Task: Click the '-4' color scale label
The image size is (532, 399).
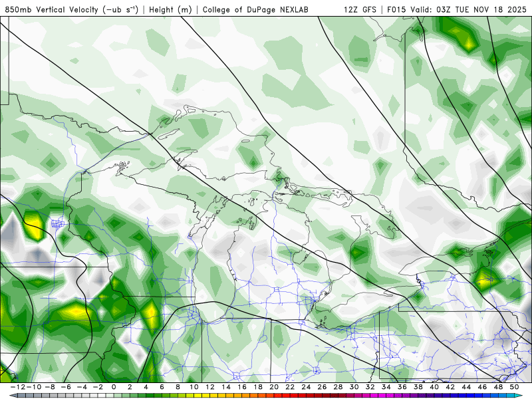Action: [81, 387]
